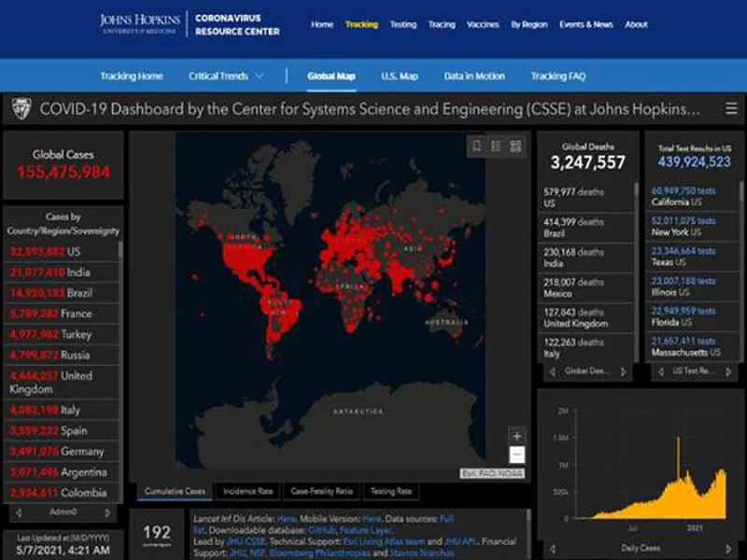Open the Vaccines menu in top navigation
747x560 pixels.
click(x=482, y=24)
